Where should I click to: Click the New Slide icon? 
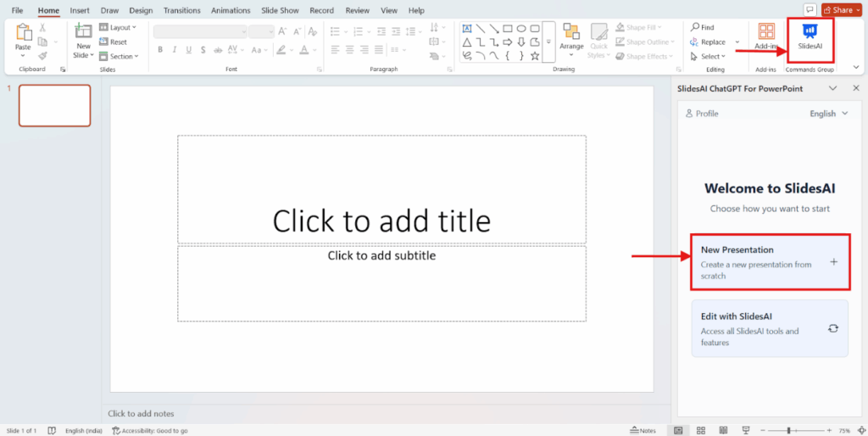(83, 32)
